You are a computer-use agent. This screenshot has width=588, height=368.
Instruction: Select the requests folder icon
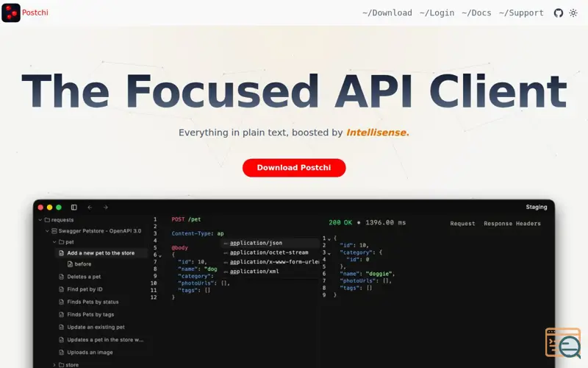[x=47, y=219]
